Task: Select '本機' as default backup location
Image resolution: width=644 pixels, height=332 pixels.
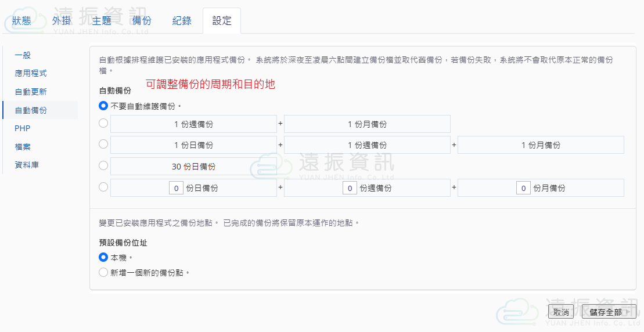Action: coord(103,257)
